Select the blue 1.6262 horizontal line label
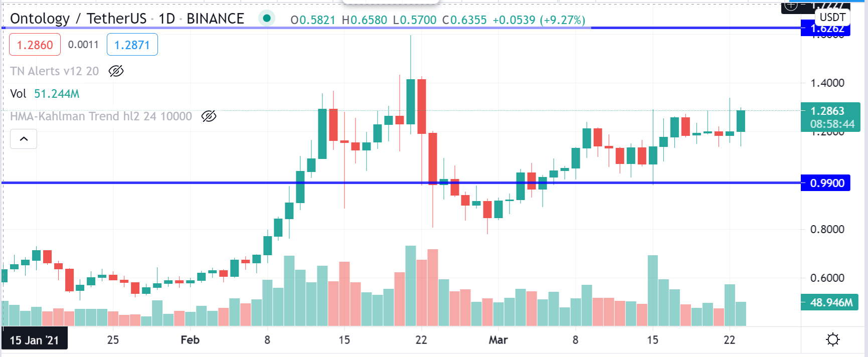 (x=826, y=29)
